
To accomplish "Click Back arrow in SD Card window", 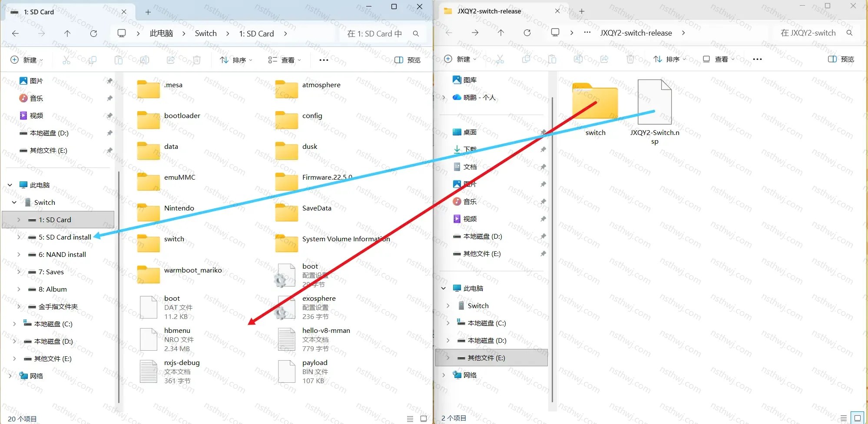I will click(x=16, y=33).
